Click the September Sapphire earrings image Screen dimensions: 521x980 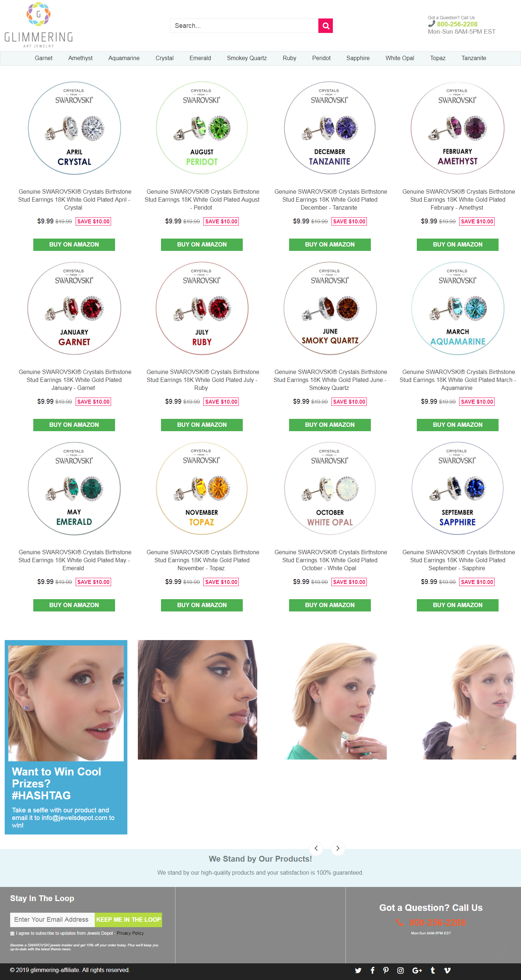click(457, 488)
